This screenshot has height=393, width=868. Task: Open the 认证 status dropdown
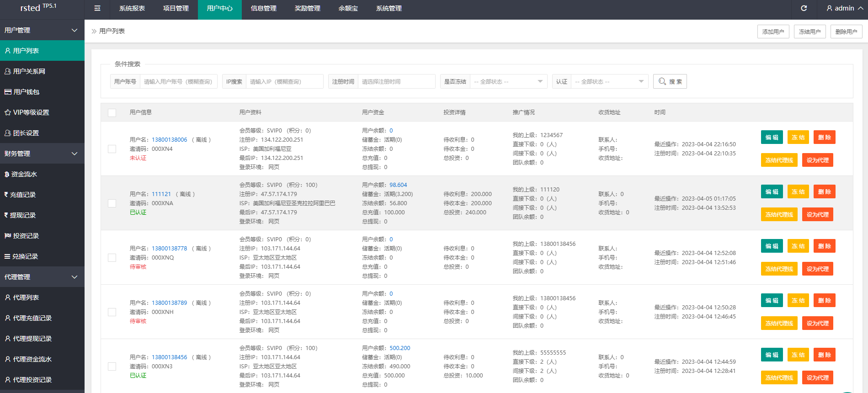[609, 81]
